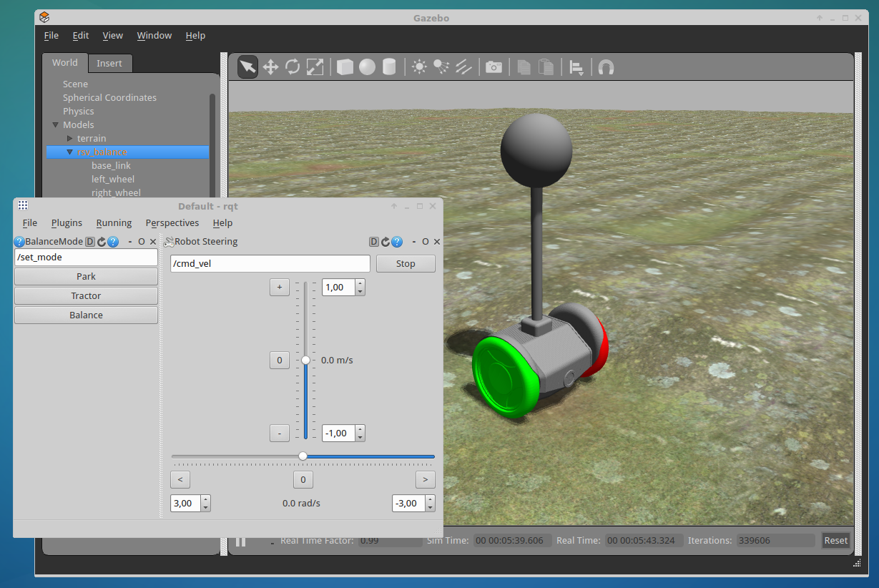Activate Balance mode
879x588 pixels.
(x=86, y=315)
